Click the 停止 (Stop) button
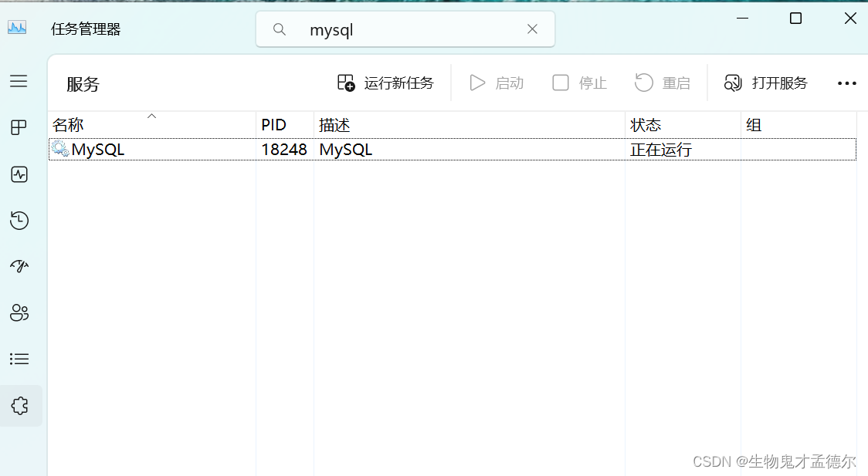 (x=580, y=83)
